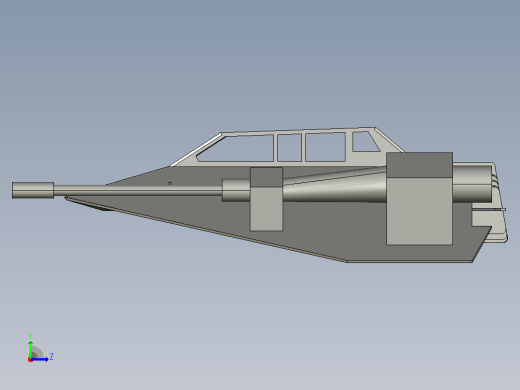Select the rear engine cylinder behind the large block
This screenshot has width=520, height=390.
[472, 183]
